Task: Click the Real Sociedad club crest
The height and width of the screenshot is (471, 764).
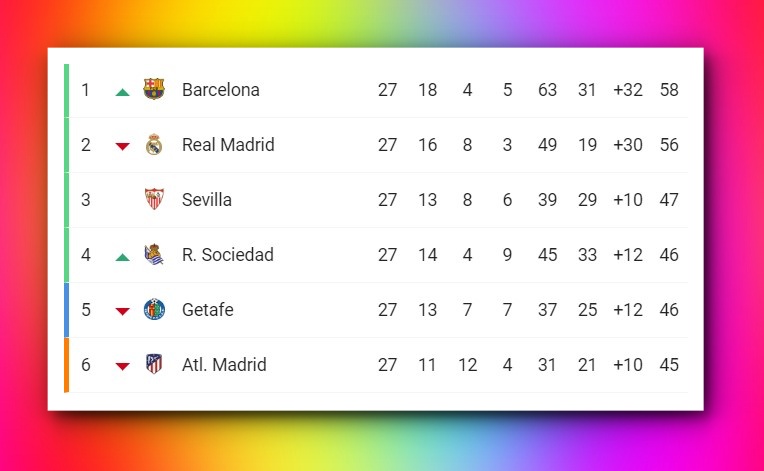Action: tap(154, 254)
